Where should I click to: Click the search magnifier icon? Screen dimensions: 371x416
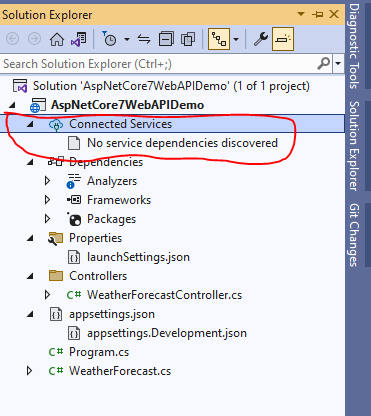323,63
